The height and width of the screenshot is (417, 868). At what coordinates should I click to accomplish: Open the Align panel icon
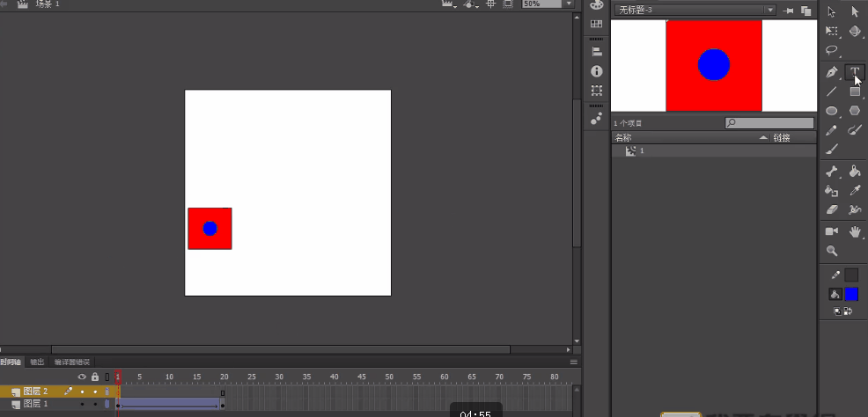tap(596, 51)
